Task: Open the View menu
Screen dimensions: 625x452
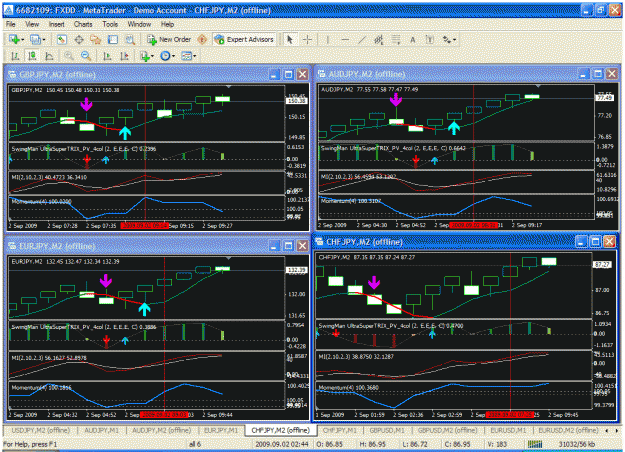Action: pyautogui.click(x=32, y=24)
